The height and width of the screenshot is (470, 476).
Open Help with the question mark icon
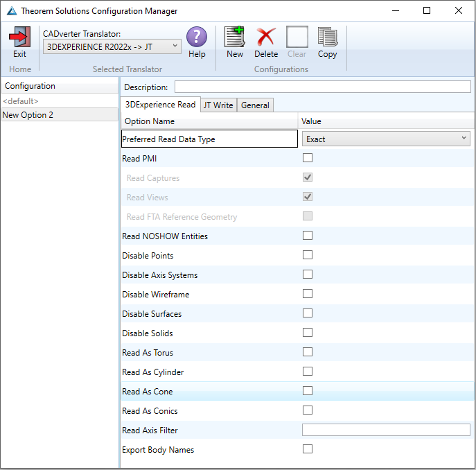click(197, 37)
